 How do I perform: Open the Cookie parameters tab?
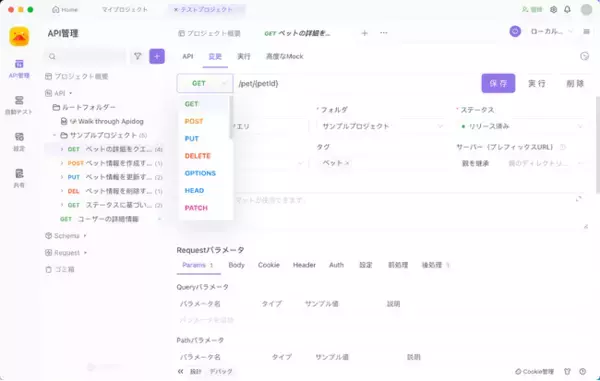pyautogui.click(x=269, y=265)
